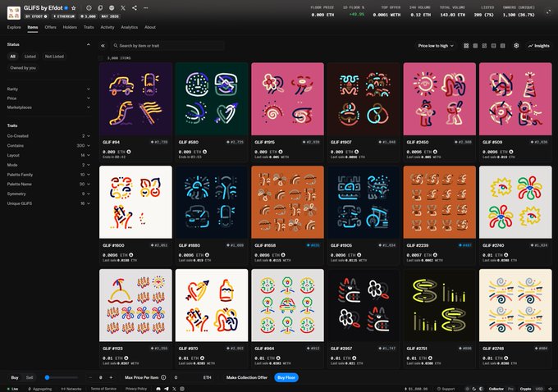Click the share icon in the header

coord(135,8)
